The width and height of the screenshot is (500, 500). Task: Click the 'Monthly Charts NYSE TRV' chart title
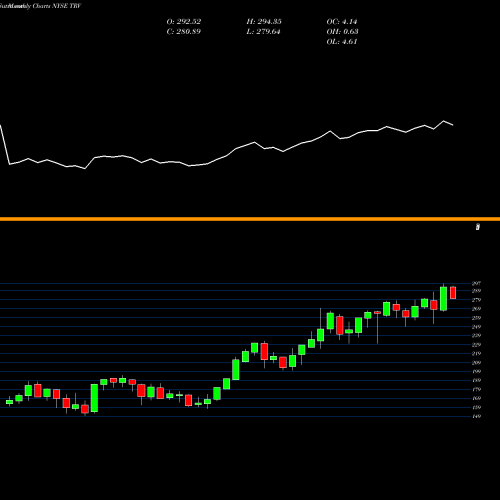44,6
